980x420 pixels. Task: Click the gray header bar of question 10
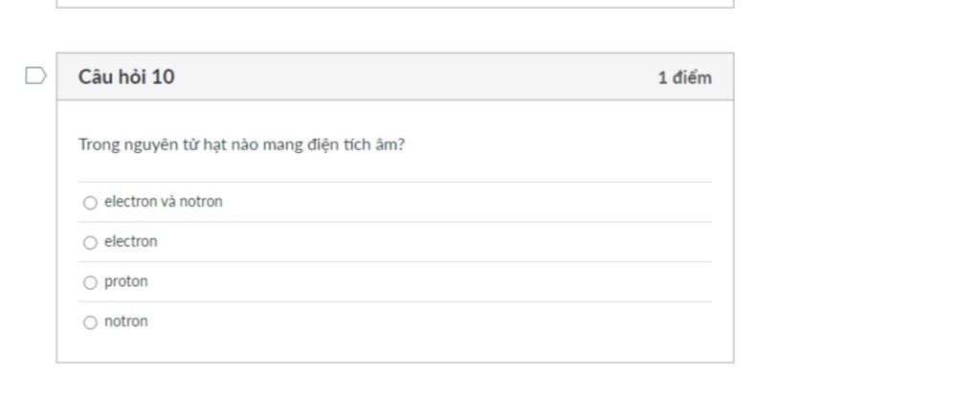pos(402,77)
